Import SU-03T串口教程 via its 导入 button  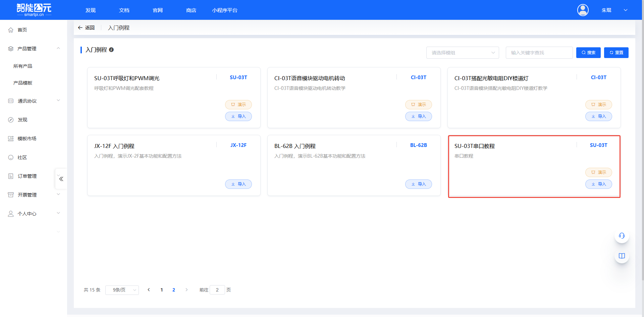pos(598,184)
